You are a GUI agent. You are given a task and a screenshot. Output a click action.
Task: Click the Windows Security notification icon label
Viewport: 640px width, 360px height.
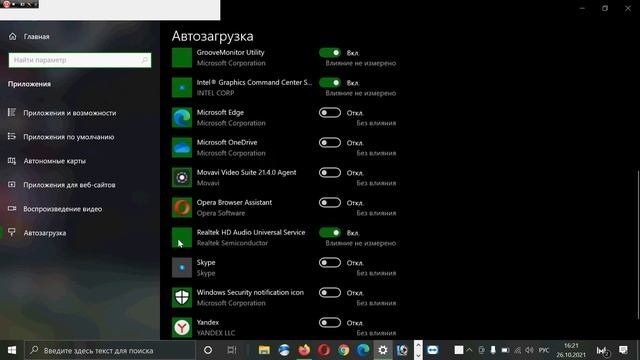[250, 292]
